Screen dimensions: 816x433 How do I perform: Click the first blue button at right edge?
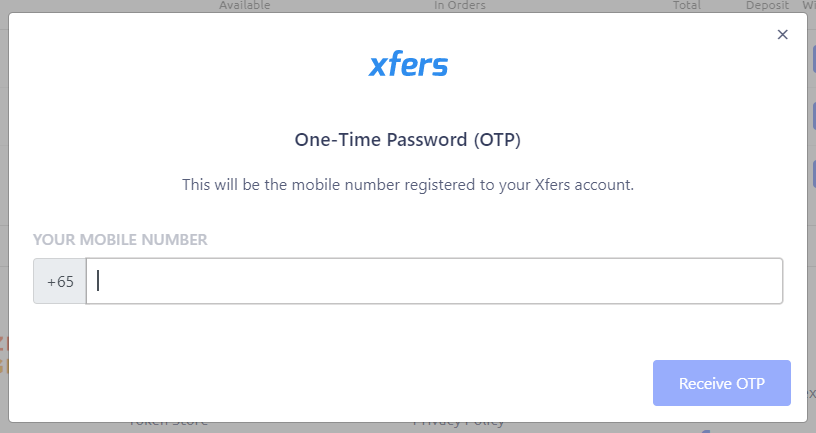click(x=813, y=59)
